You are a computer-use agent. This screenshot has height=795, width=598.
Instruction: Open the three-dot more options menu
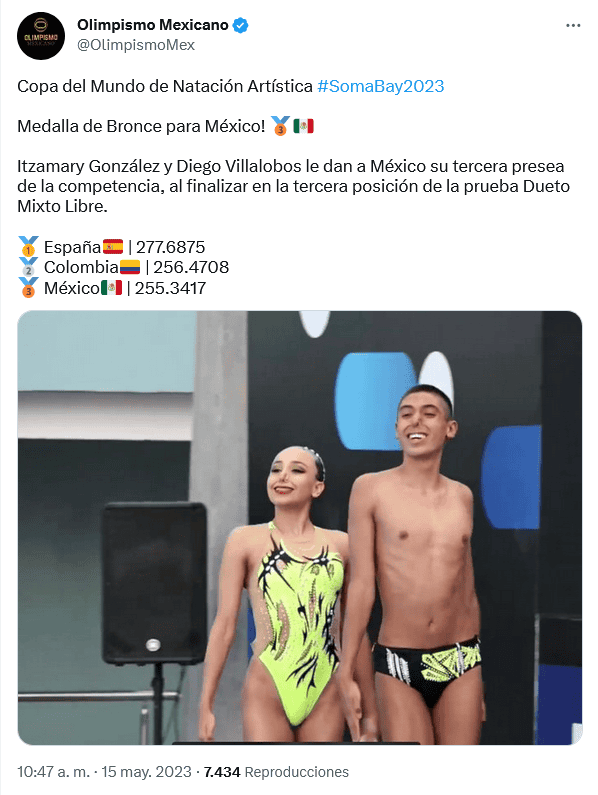(x=573, y=25)
